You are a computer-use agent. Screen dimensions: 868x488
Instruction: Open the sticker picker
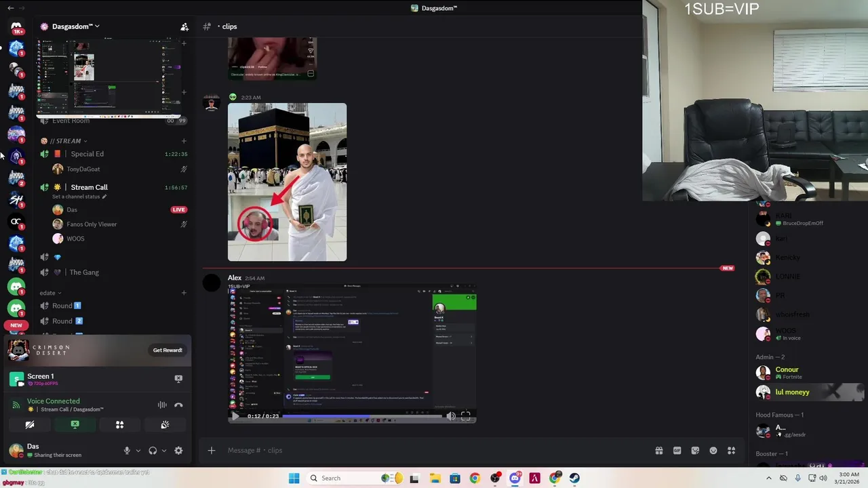[x=695, y=451]
